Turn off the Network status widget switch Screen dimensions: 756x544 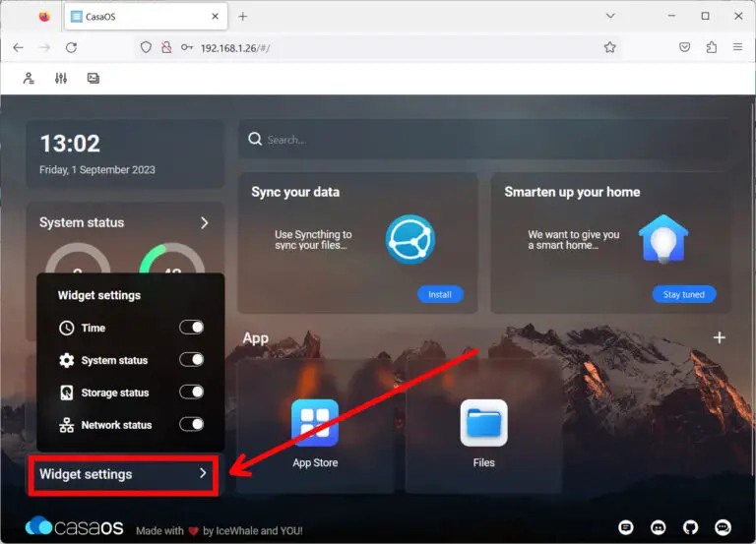click(x=191, y=425)
